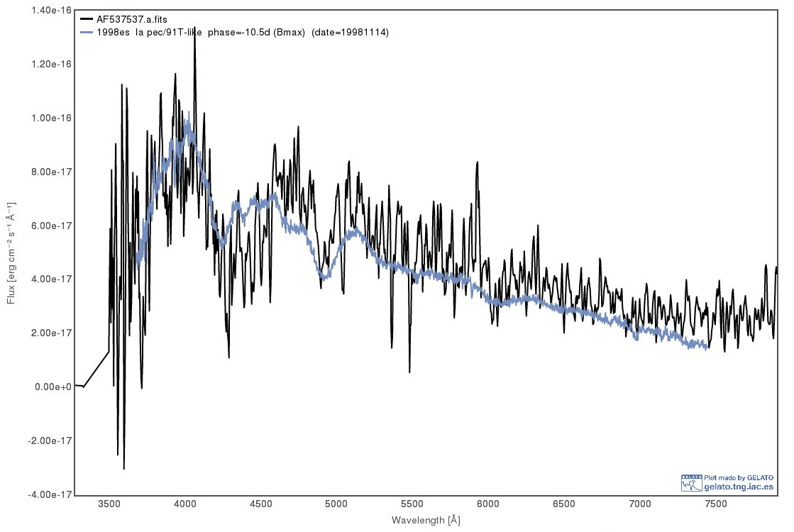Click the black legend line swatch

(87, 20)
